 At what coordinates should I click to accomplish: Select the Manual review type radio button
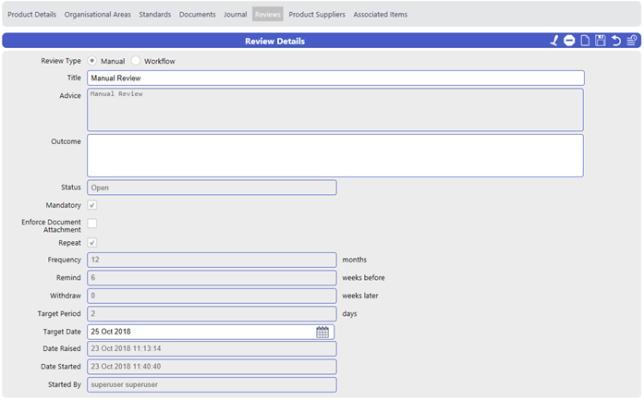(92, 61)
